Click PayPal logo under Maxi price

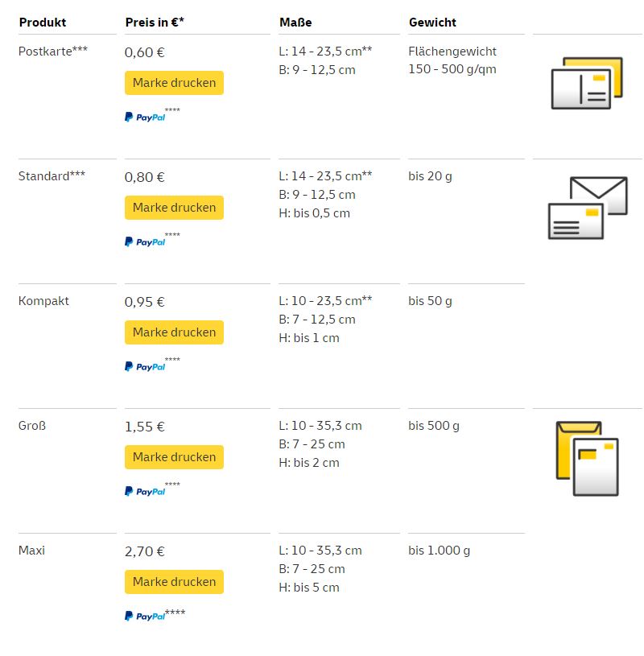point(145,617)
